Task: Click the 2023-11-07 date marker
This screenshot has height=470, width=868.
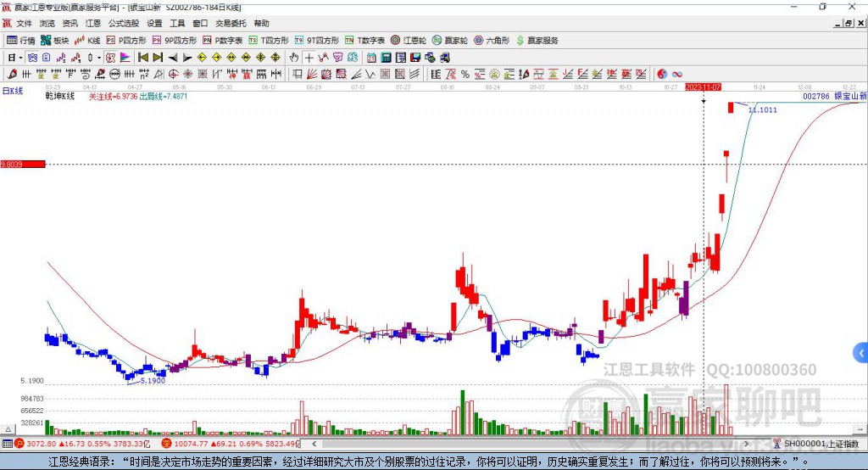Action: tap(703, 87)
